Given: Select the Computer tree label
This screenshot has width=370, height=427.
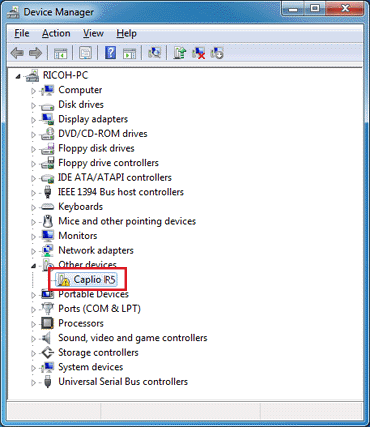Looking at the screenshot, I should [x=80, y=90].
